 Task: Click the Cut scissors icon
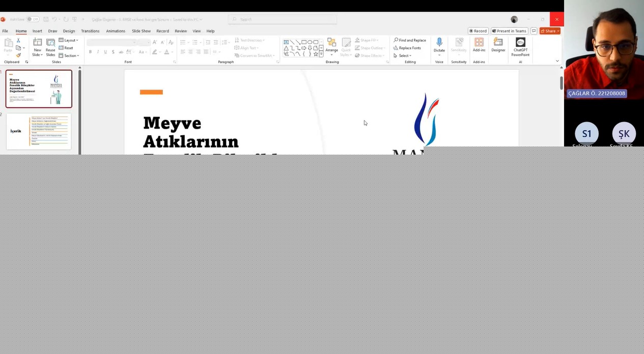click(18, 40)
